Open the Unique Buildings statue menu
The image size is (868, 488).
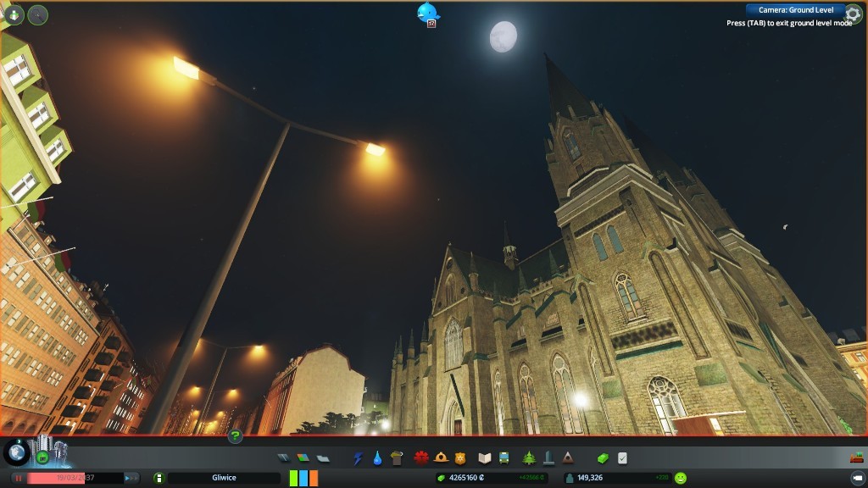point(548,457)
